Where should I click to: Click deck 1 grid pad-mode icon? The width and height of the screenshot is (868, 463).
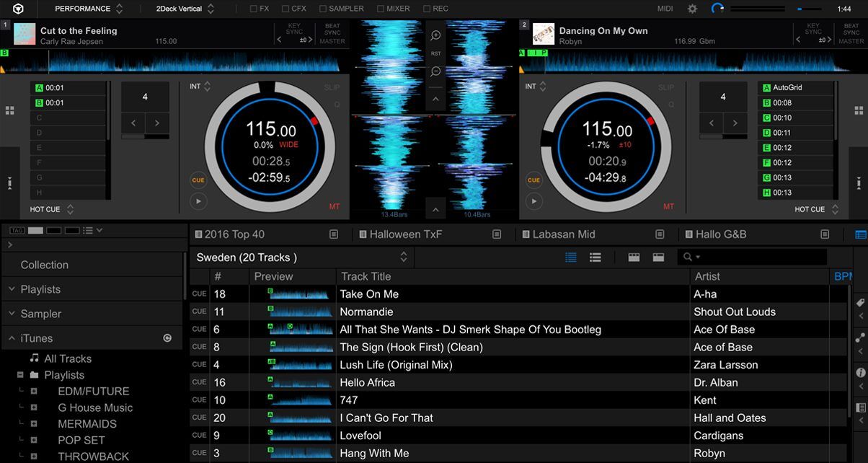point(9,110)
